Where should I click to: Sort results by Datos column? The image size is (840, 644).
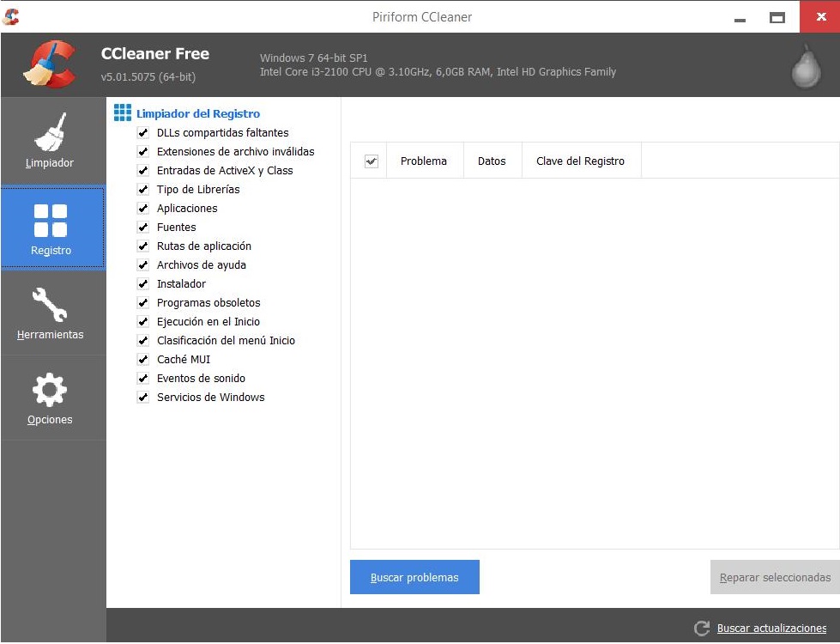coord(493,161)
